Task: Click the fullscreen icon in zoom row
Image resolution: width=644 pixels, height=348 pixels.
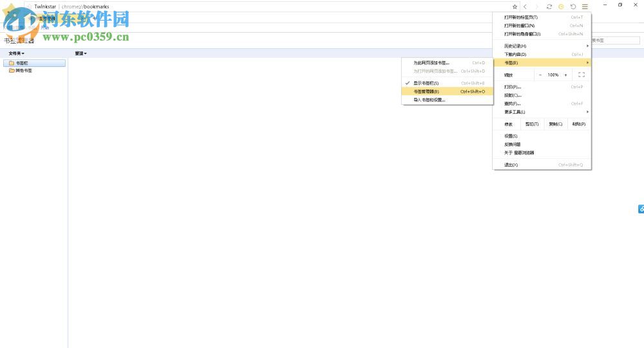Action: [581, 75]
